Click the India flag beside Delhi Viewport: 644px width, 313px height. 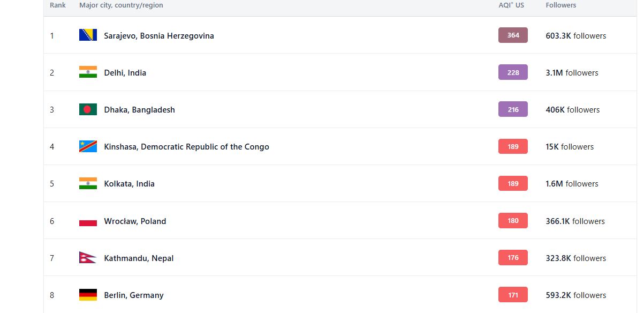tap(88, 72)
